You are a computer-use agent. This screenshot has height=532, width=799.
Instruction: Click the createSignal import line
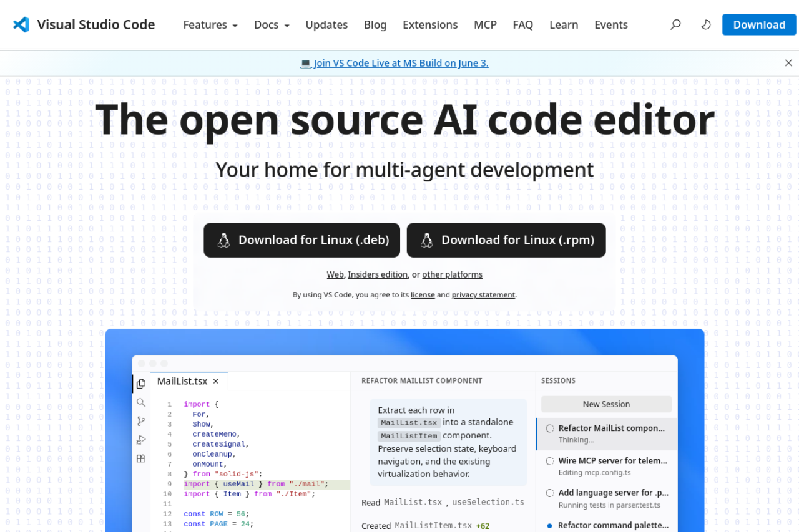coord(221,444)
